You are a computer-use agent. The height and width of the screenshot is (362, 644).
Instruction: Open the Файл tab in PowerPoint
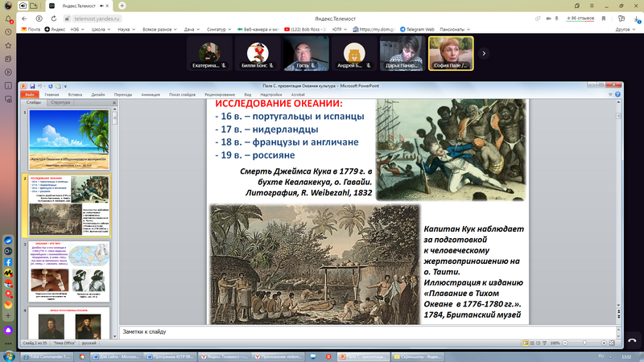[30, 94]
